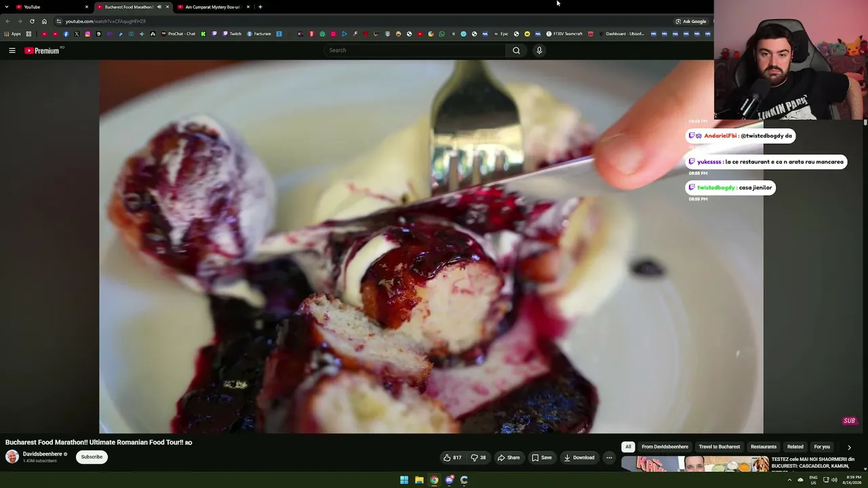Like the video with 817 likes
The height and width of the screenshot is (488, 868).
point(452,457)
